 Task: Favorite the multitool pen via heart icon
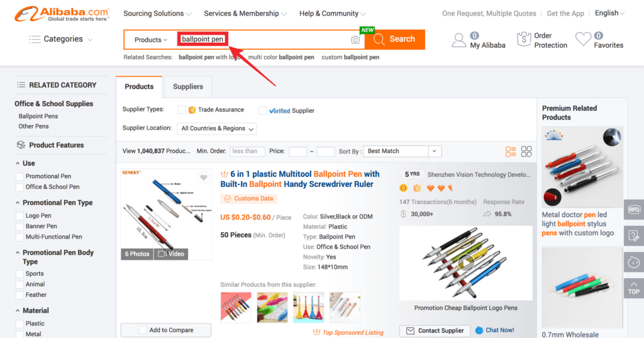[x=203, y=177]
